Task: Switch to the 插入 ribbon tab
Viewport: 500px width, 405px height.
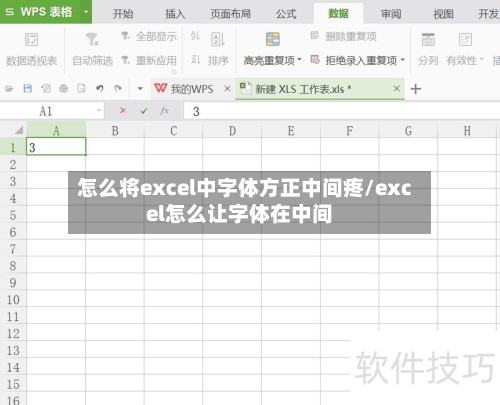Action: point(175,14)
